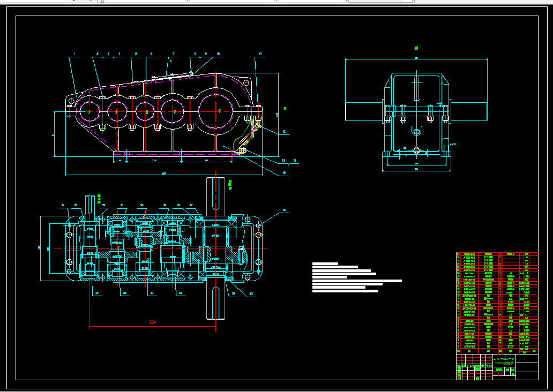553x392 pixels.
Task: Click callout number 5 above the gearbox housing
Action: pyautogui.click(x=136, y=54)
